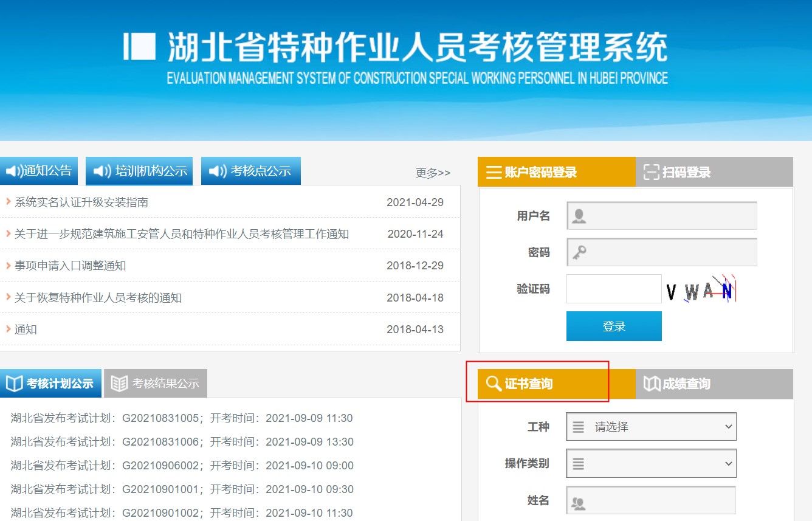This screenshot has width=812, height=521.
Task: Click the speaker icon on 通知公告 tab
Action: click(15, 171)
